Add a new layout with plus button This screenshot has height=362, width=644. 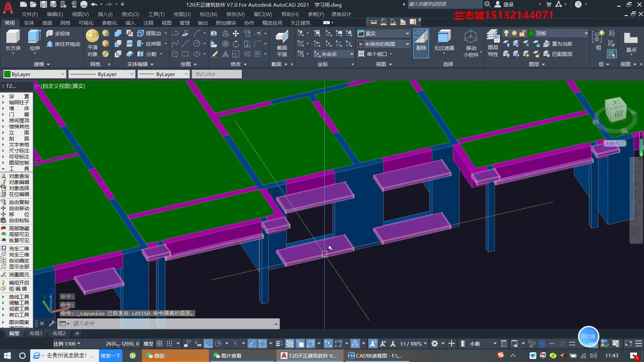(77, 333)
